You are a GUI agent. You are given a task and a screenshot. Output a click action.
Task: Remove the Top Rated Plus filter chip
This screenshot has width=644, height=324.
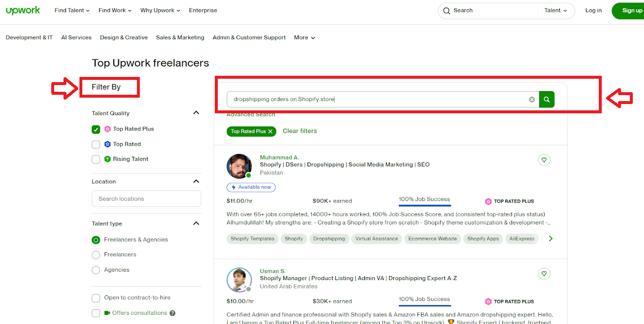point(270,131)
